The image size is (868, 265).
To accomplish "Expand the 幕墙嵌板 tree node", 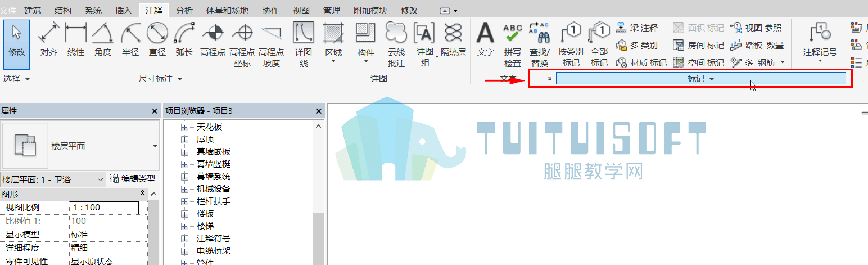I will click(x=184, y=152).
